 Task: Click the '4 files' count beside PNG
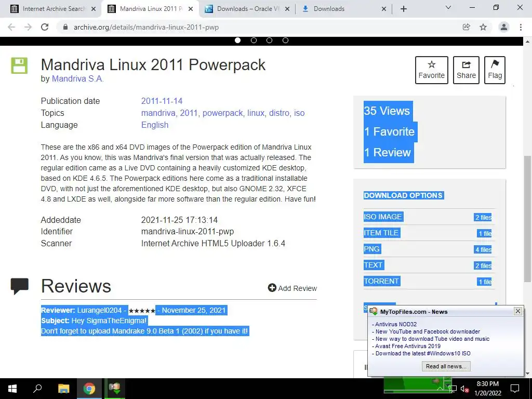click(x=483, y=250)
